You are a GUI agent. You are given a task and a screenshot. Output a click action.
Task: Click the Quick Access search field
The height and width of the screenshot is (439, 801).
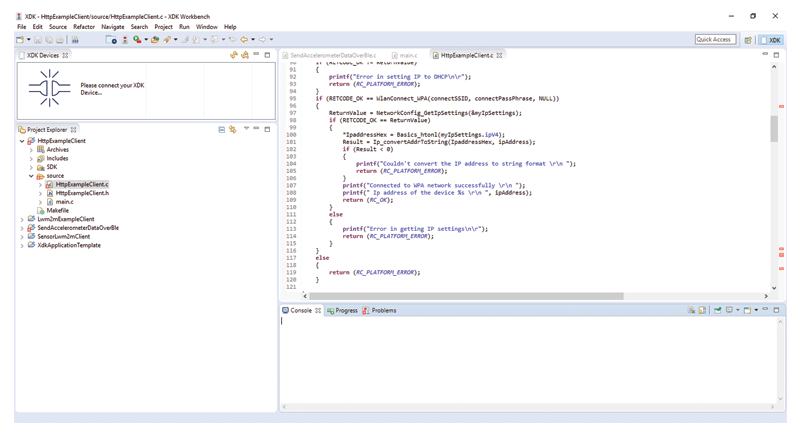715,39
